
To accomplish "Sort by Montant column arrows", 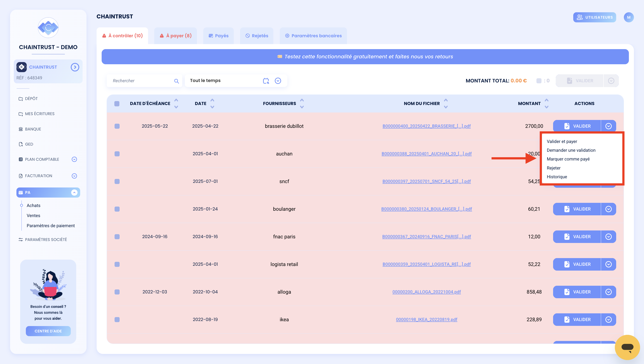I will (x=547, y=103).
